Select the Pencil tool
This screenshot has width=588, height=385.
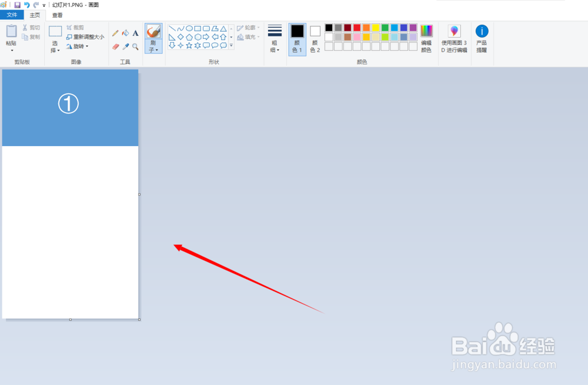pyautogui.click(x=115, y=34)
